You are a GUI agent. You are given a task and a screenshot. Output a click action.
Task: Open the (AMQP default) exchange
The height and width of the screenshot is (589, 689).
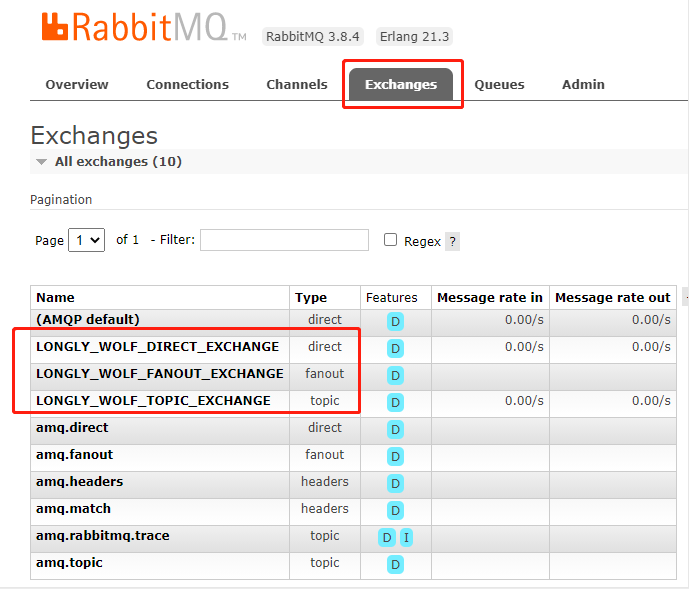(88, 320)
